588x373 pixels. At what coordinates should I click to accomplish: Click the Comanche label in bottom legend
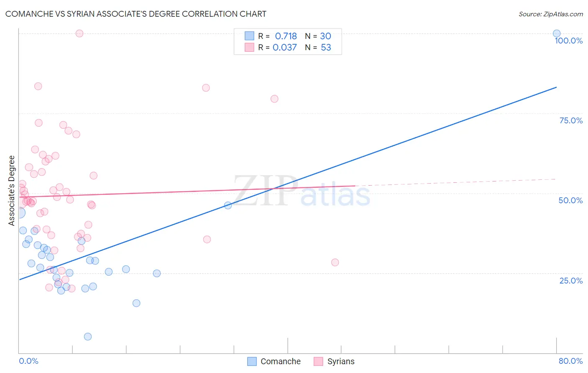click(x=281, y=361)
